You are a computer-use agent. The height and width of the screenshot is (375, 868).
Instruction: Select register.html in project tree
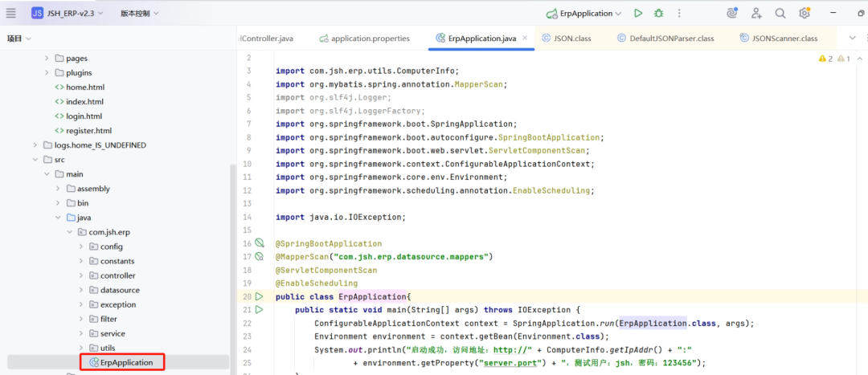88,131
